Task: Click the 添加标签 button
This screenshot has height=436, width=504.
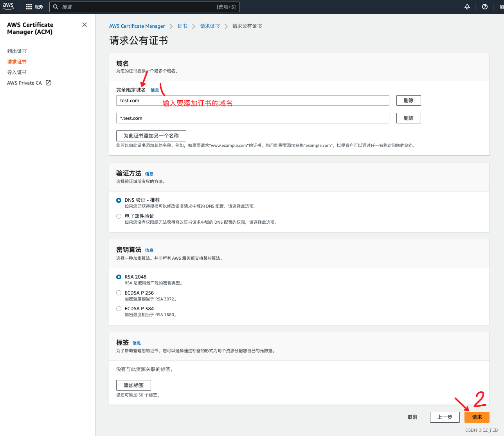Action: 133,385
